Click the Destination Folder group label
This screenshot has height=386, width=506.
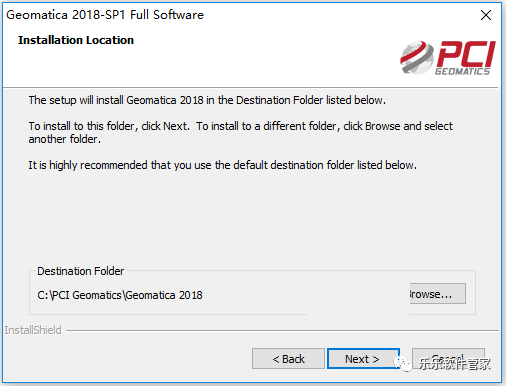click(x=81, y=271)
